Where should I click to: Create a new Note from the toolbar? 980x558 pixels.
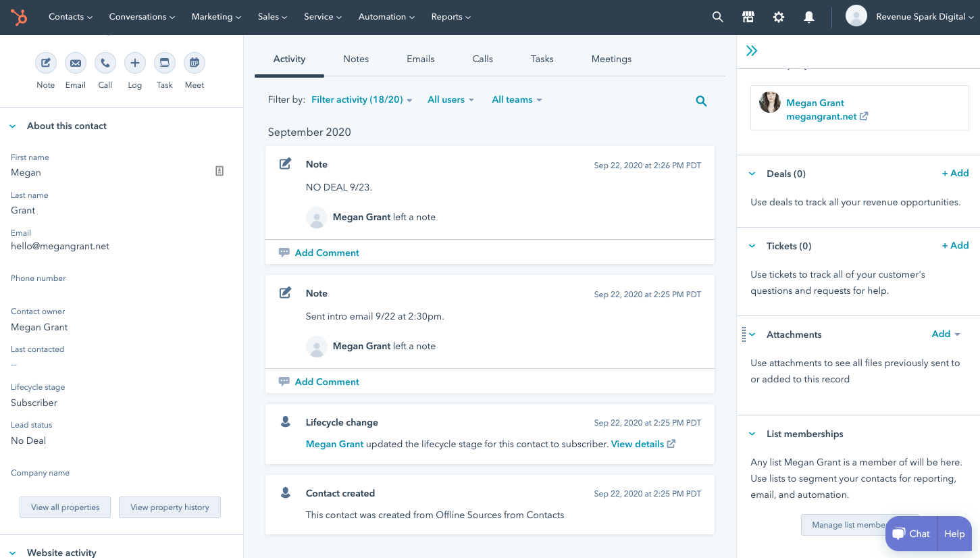coord(45,63)
